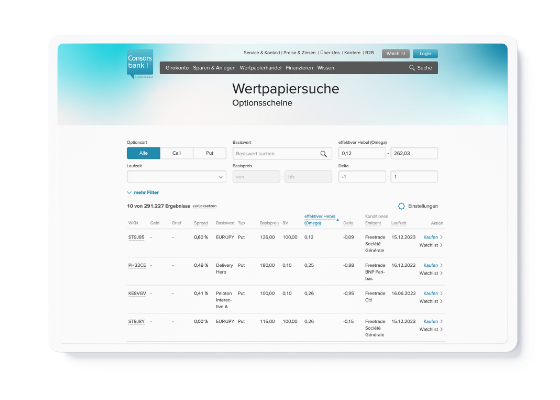Sort by the Brief column header

(x=176, y=223)
